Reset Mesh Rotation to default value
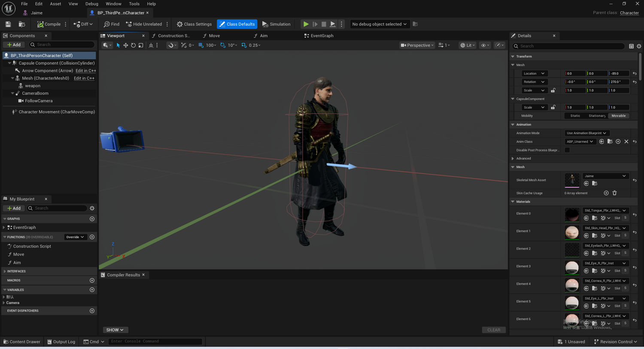The height and width of the screenshot is (349, 644). click(x=635, y=82)
